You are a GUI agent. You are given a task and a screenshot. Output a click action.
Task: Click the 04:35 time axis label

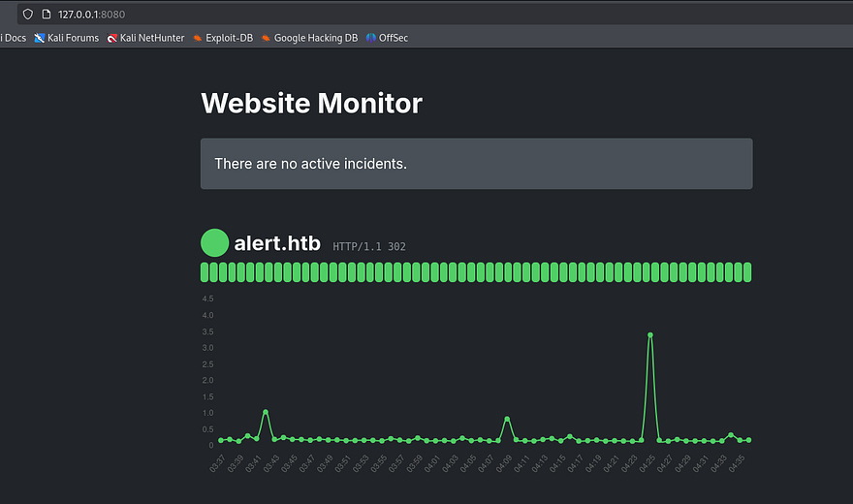pyautogui.click(x=737, y=463)
